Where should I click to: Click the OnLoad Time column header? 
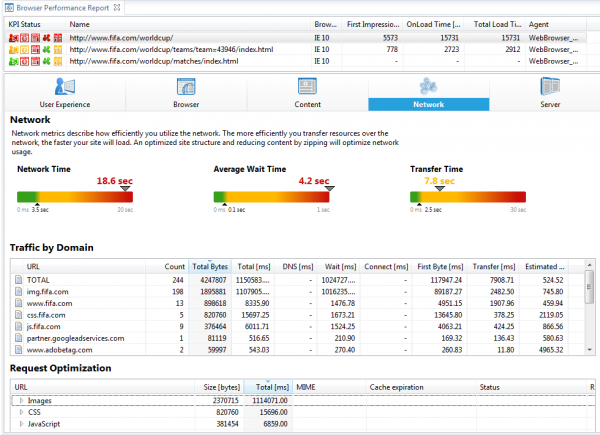click(x=433, y=24)
